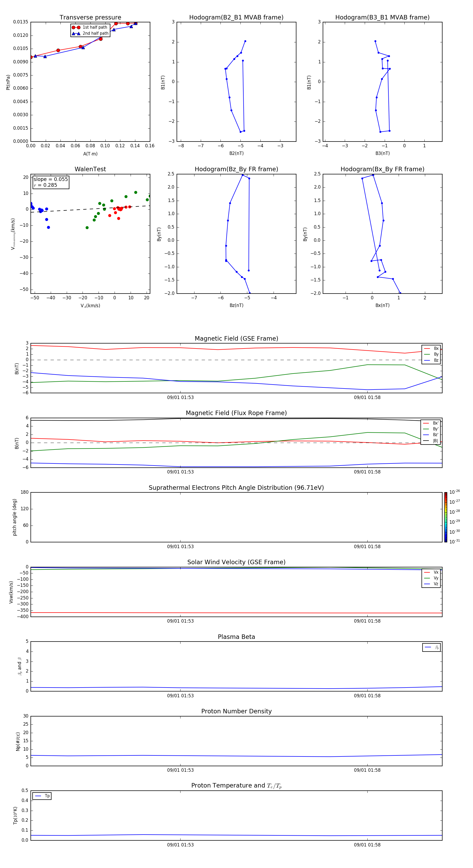The width and height of the screenshot is (473, 868).
Task: Click the 'Magnetic Field (GSE Frame)' title
Action: pos(236,339)
